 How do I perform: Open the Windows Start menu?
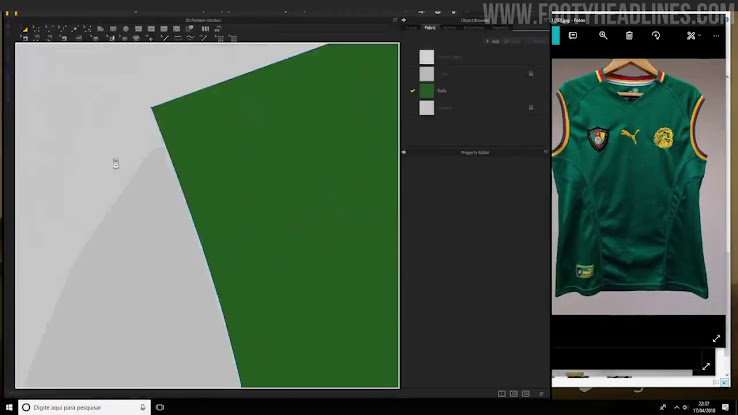tap(8, 407)
